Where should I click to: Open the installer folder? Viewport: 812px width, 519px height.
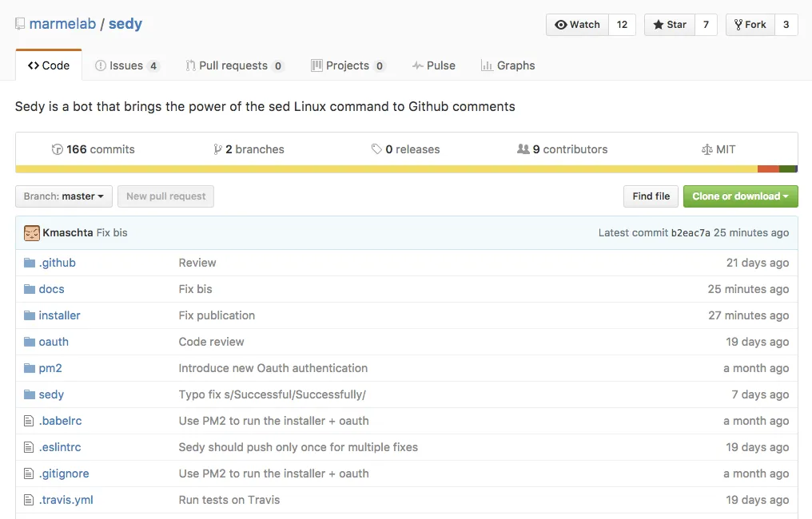click(x=60, y=315)
